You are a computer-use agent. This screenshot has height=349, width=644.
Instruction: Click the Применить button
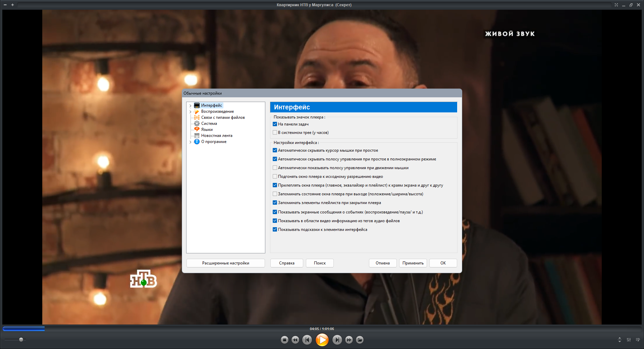pos(413,263)
